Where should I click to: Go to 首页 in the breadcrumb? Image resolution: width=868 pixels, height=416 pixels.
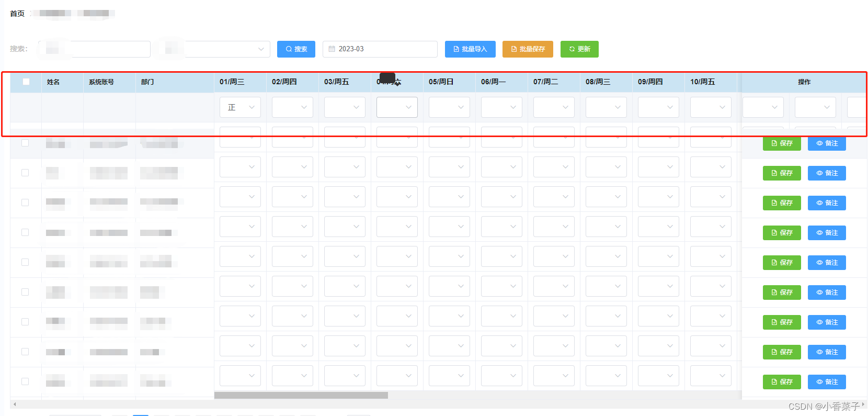(x=17, y=13)
